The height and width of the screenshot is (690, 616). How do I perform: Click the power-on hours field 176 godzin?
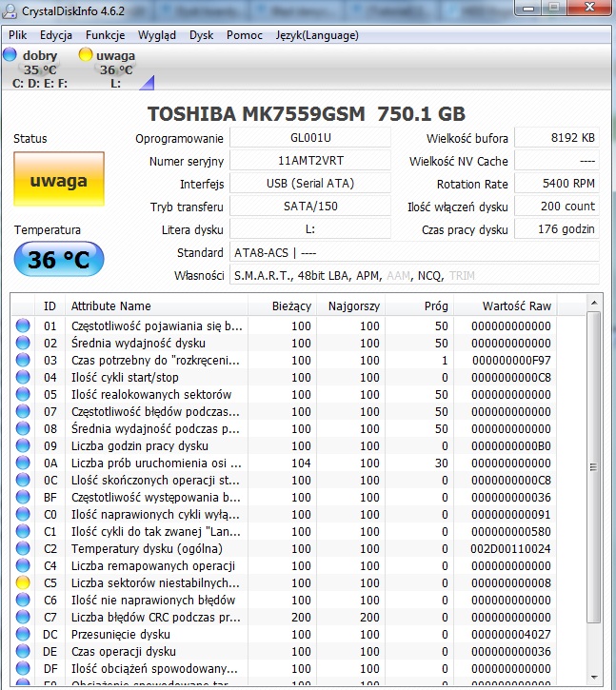point(557,229)
